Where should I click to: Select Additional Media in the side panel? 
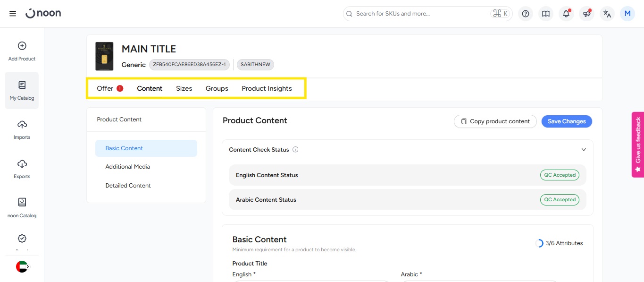tap(127, 167)
